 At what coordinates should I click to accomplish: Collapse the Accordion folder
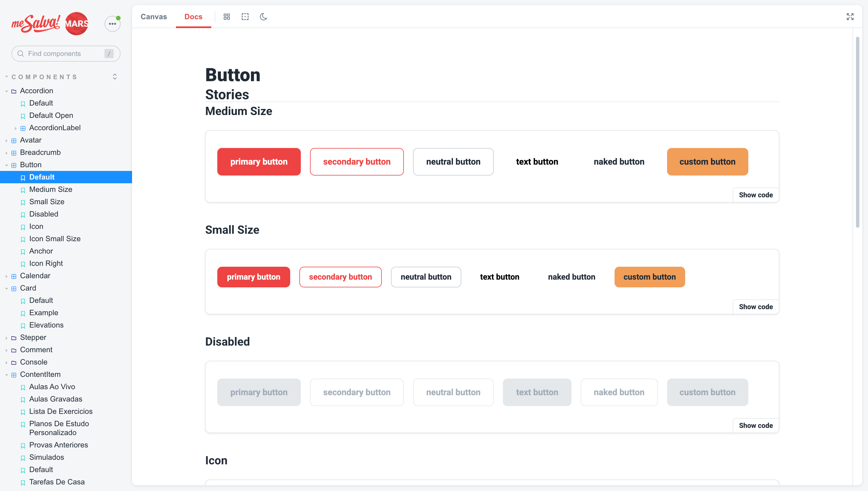36,91
